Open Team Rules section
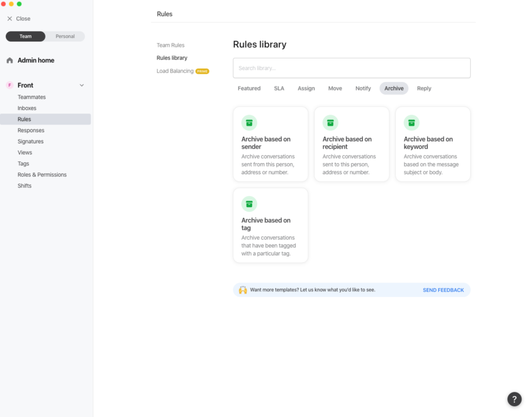Screen dimensions: 532x417 click(171, 45)
